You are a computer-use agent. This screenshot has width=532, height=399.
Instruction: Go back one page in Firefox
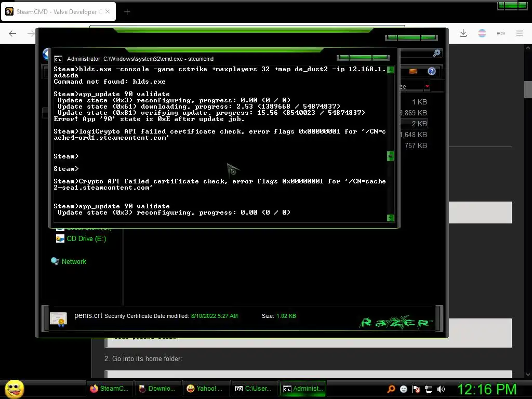coord(12,33)
